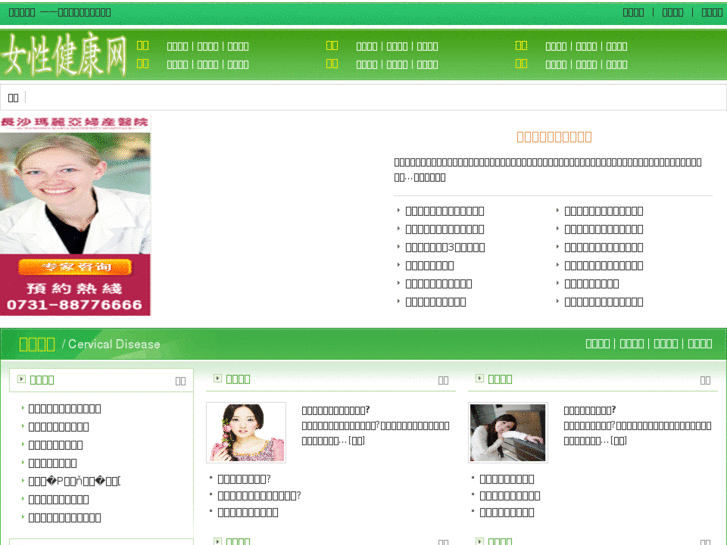Image resolution: width=727 pixels, height=545 pixels.
Task: Click the last link in the top-right header bar
Action: click(x=712, y=13)
